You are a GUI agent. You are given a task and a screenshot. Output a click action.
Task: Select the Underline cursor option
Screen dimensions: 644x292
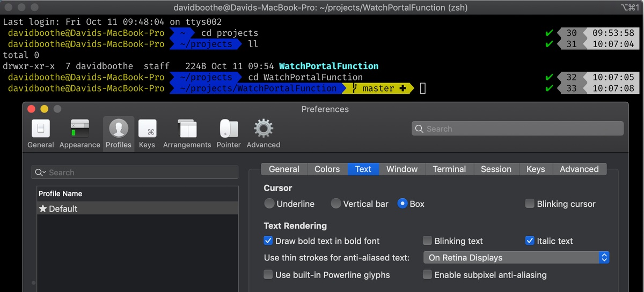[x=269, y=204]
